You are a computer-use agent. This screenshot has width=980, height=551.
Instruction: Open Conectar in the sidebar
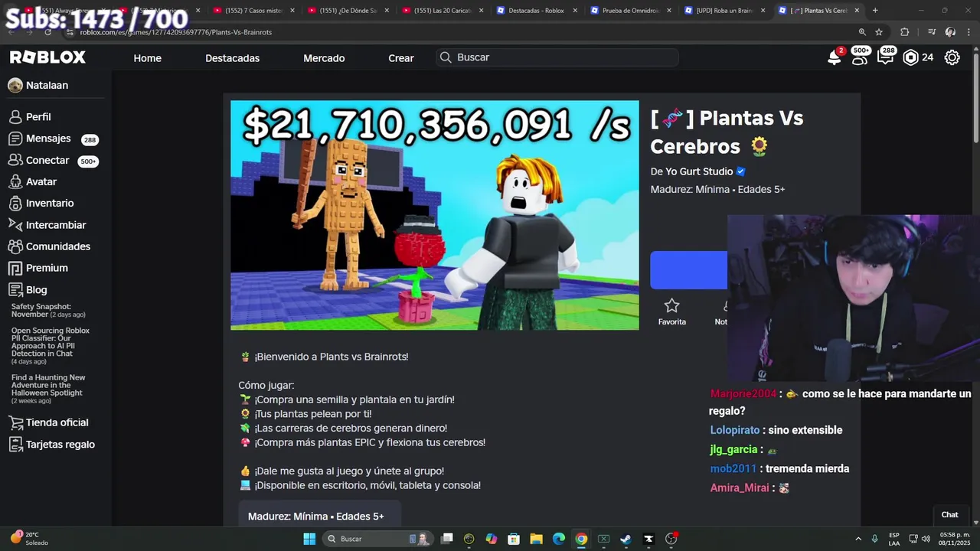[x=47, y=160]
